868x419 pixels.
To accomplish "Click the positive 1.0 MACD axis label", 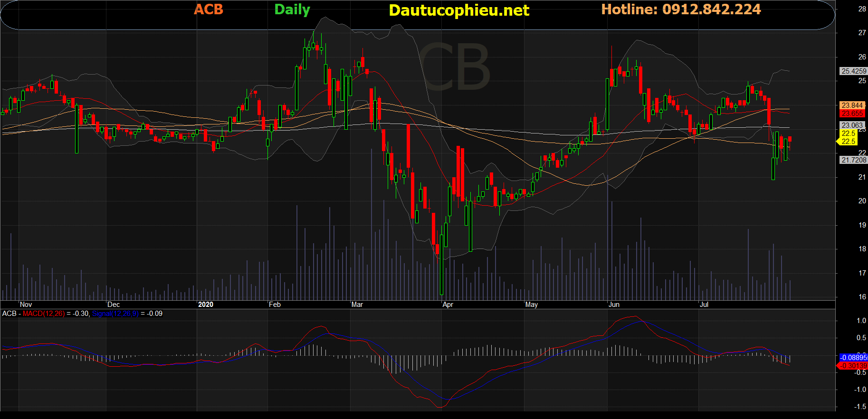I will point(861,321).
